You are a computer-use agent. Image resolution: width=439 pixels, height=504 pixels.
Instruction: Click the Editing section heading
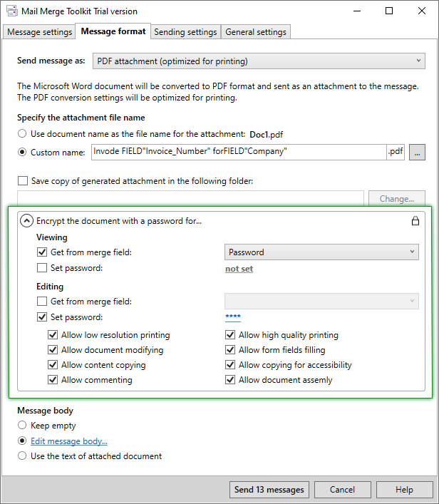(50, 287)
